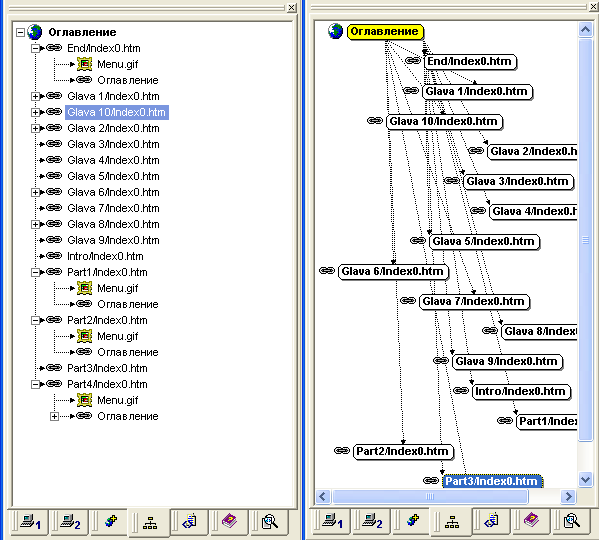The height and width of the screenshot is (540, 599).
Task: Click link icon beside Glava 6/Index0.htm node
Action: coord(327,271)
